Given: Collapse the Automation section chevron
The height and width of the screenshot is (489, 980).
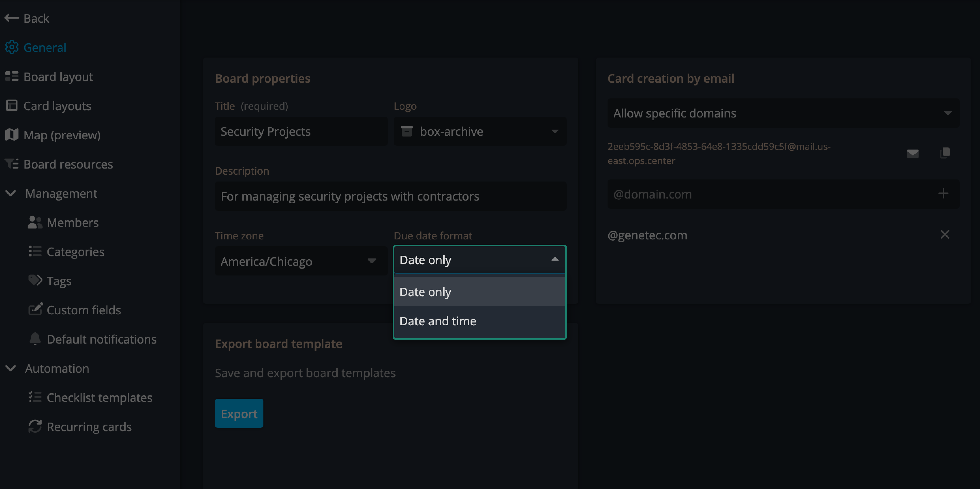Looking at the screenshot, I should 11,368.
